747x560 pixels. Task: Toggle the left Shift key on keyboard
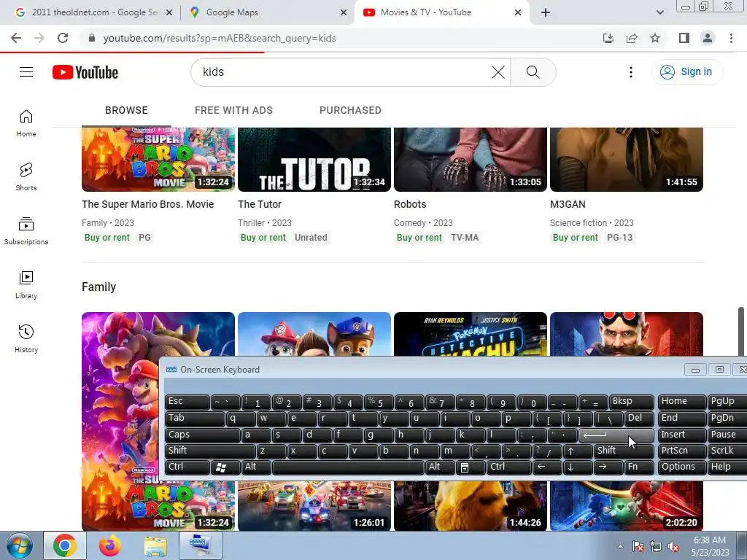pos(210,451)
